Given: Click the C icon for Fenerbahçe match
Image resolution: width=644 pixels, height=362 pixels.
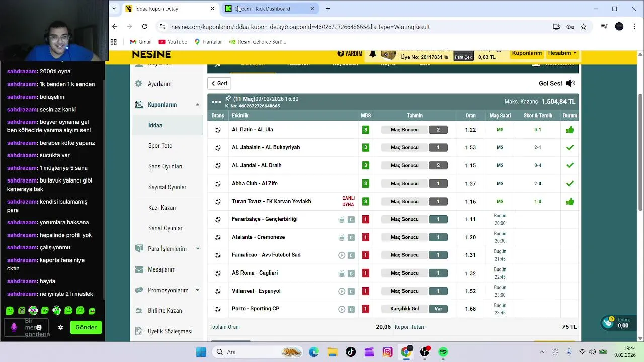Looking at the screenshot, I should click(351, 220).
